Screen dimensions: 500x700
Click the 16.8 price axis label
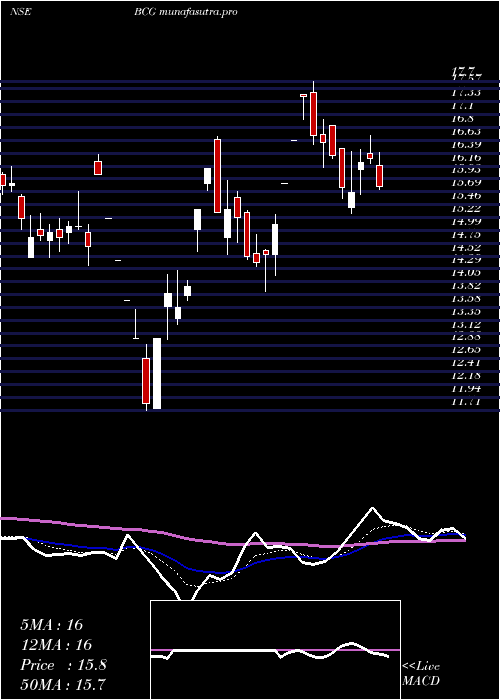(462, 119)
